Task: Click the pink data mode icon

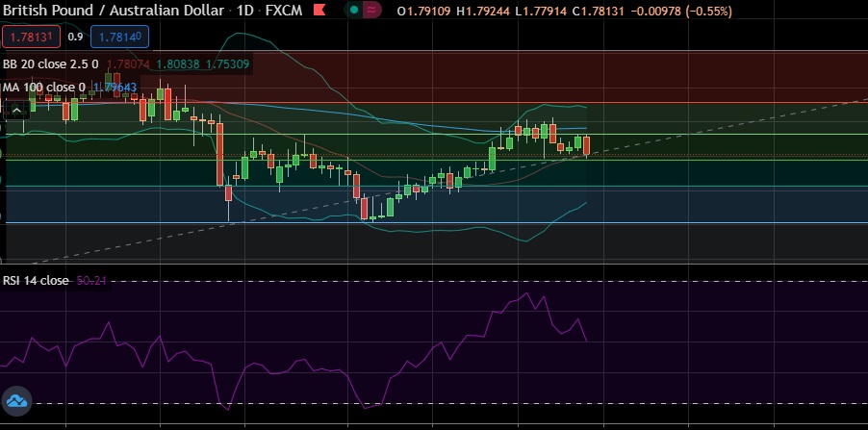Action: [370, 12]
